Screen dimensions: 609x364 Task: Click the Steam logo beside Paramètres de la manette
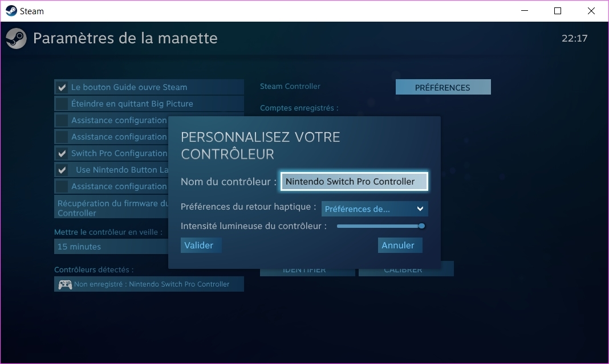pyautogui.click(x=16, y=39)
